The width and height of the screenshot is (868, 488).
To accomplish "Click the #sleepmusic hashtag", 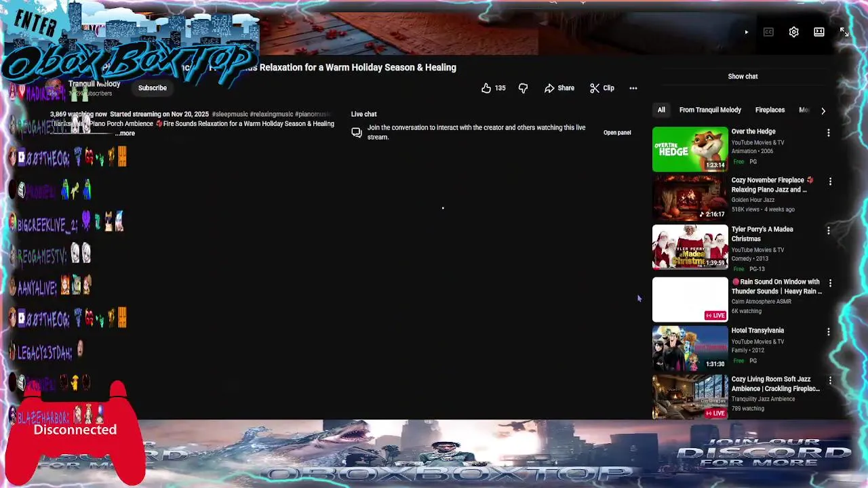I will click(x=230, y=115).
